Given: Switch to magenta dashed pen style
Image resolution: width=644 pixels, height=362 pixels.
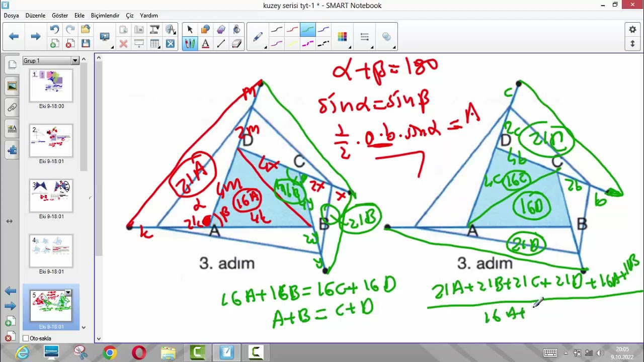Looking at the screenshot, I should click(308, 44).
